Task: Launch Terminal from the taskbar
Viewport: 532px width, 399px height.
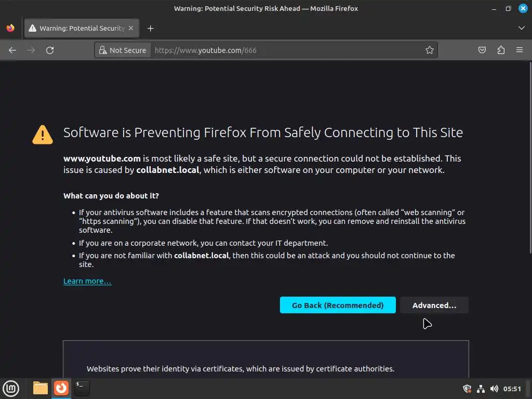Action: 82,388
